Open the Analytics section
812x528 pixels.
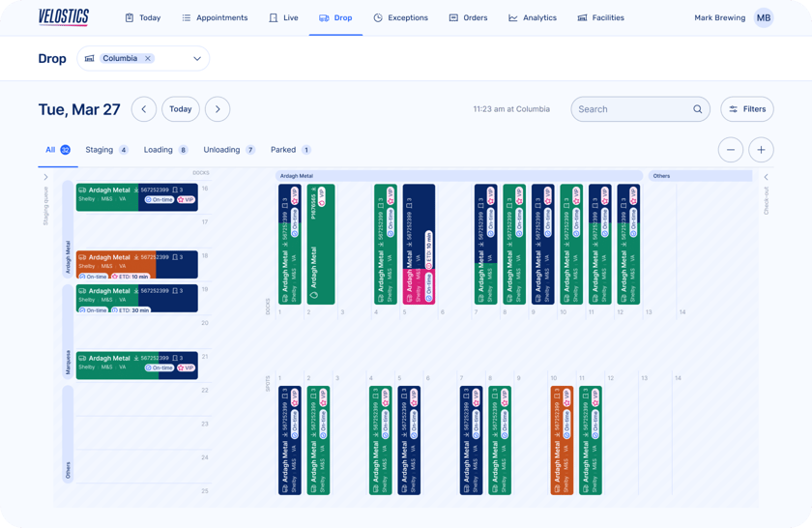tap(533, 17)
